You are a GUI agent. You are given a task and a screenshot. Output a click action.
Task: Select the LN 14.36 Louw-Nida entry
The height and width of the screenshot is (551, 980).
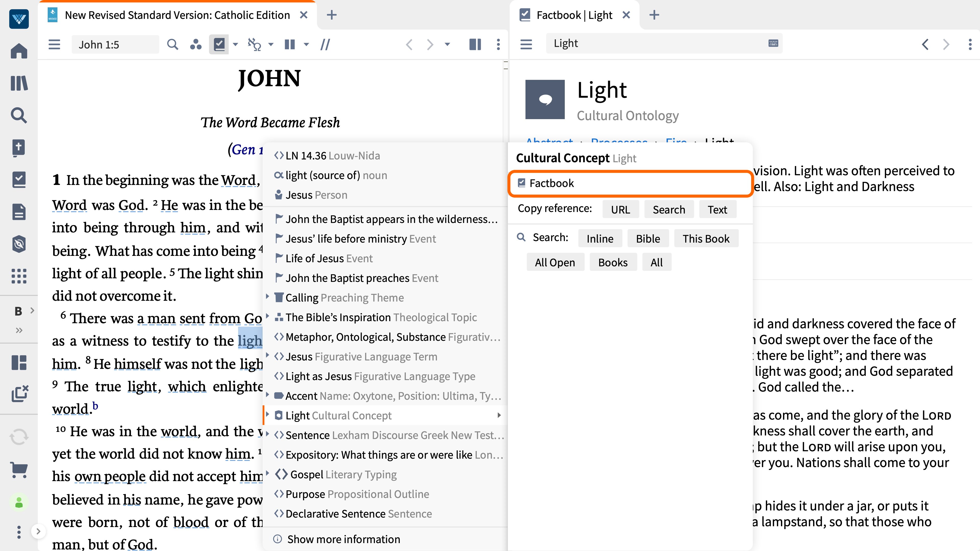pyautogui.click(x=385, y=156)
